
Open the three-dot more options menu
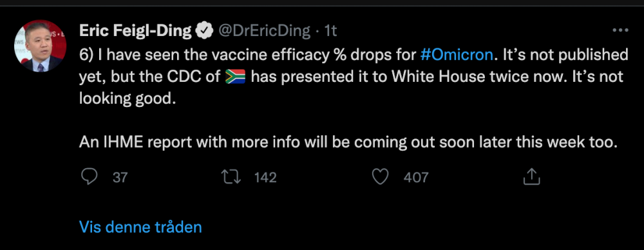[620, 30]
